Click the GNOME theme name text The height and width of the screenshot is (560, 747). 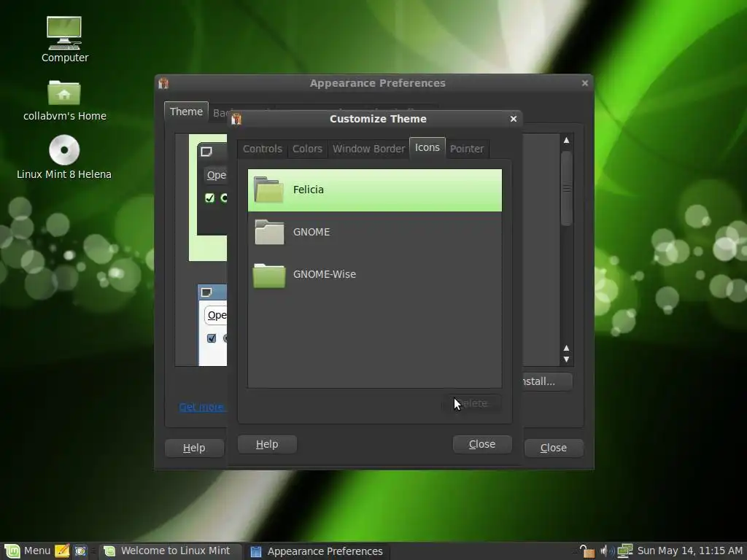(x=311, y=232)
